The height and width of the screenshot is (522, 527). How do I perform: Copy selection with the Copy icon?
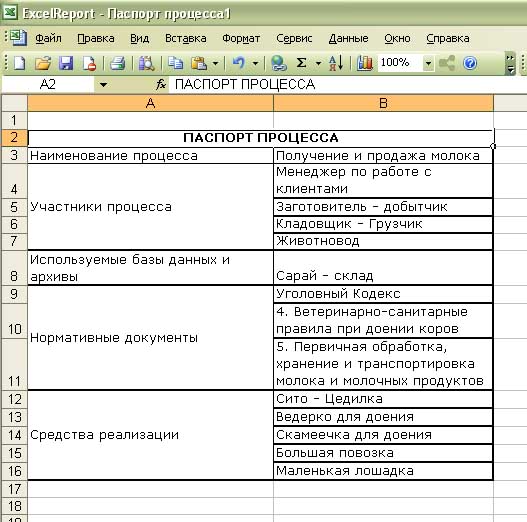pyautogui.click(x=175, y=63)
